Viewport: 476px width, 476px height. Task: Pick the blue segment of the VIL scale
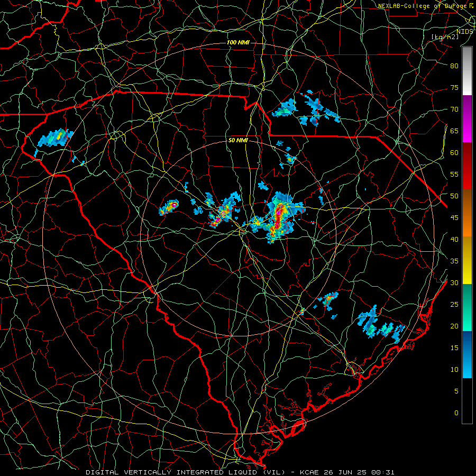pyautogui.click(x=467, y=354)
